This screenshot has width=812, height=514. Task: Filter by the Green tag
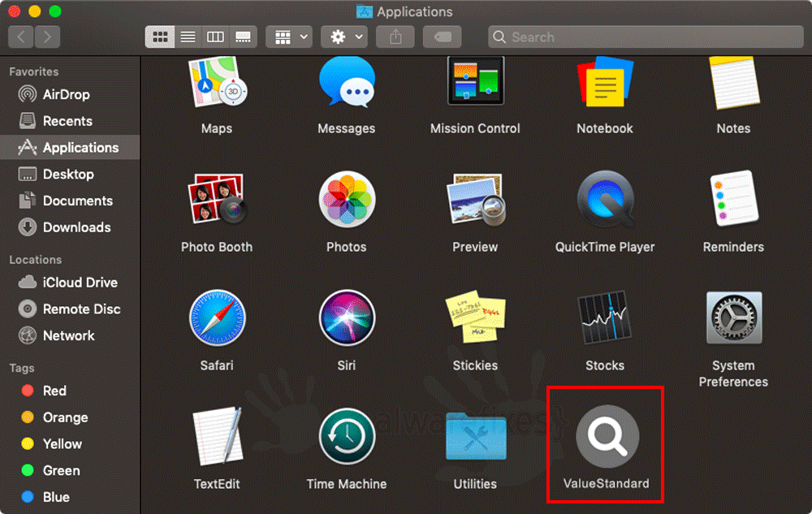click(70, 470)
